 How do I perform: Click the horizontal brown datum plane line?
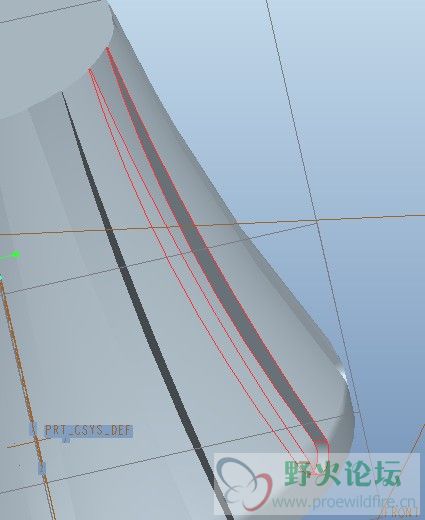click(212, 224)
